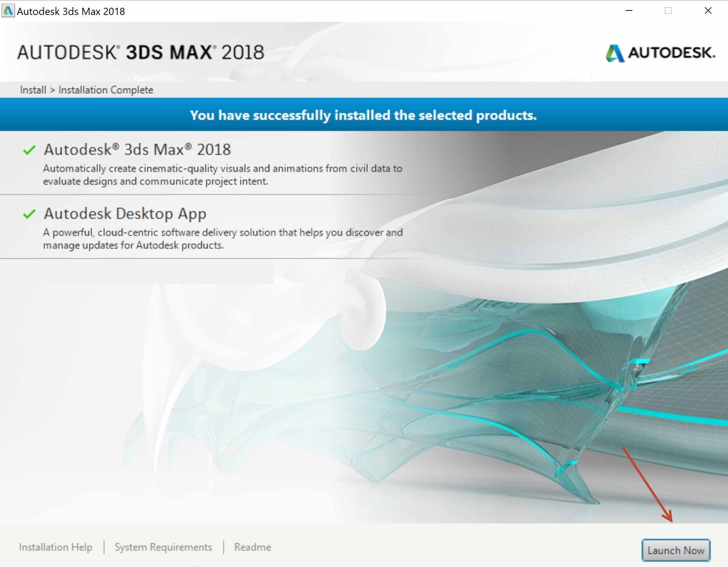Click the Autodesk Desktop App product heading
This screenshot has height=567, width=728.
point(124,213)
